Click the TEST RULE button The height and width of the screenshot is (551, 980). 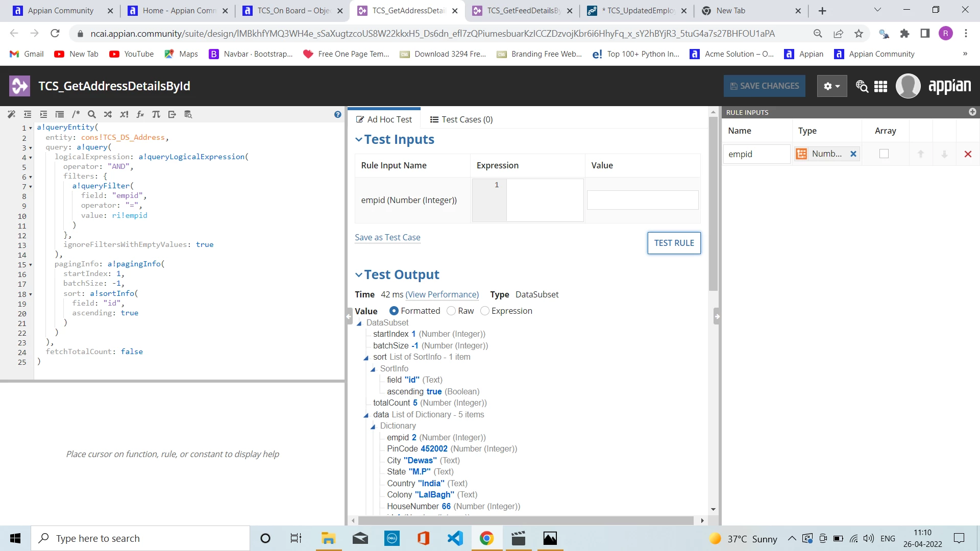click(674, 243)
